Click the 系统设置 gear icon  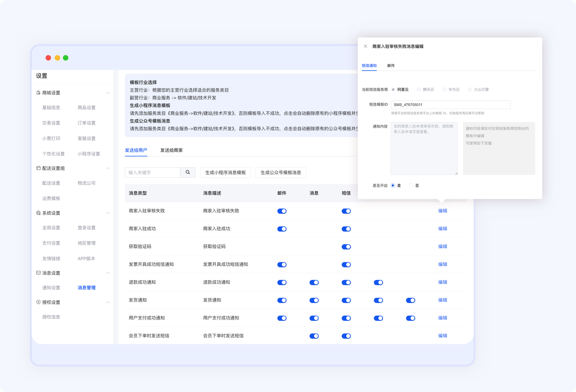tap(38, 213)
